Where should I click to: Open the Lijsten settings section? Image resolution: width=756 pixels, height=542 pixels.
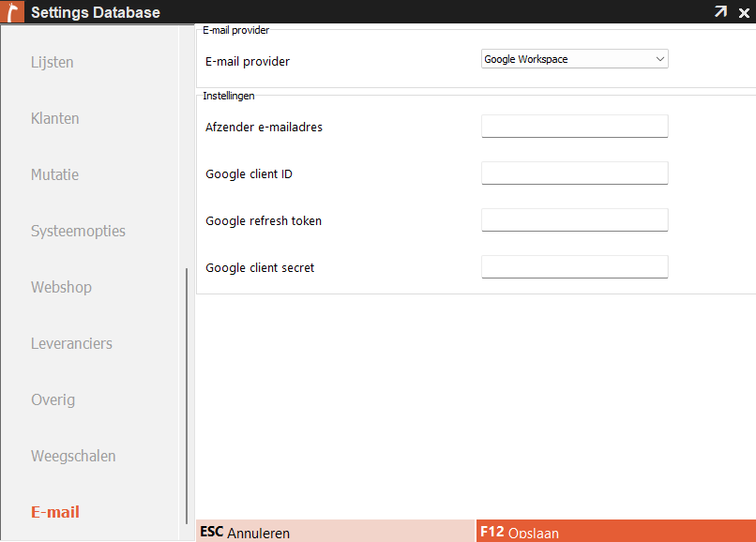(53, 62)
